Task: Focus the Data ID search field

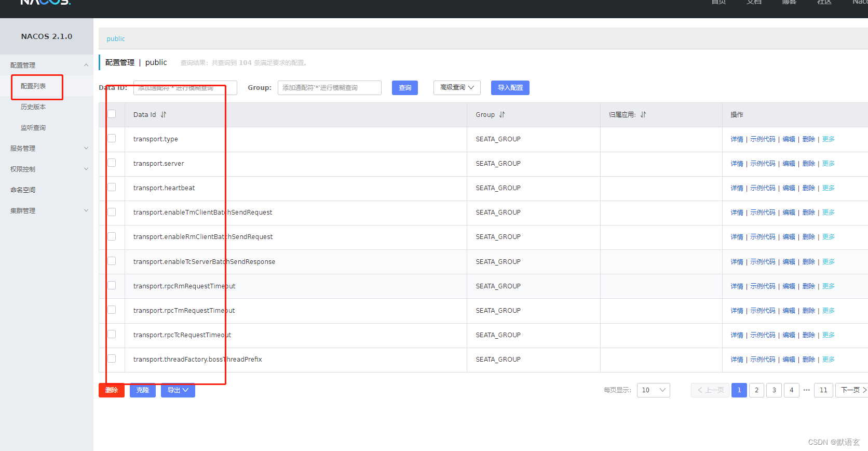Action: click(185, 88)
